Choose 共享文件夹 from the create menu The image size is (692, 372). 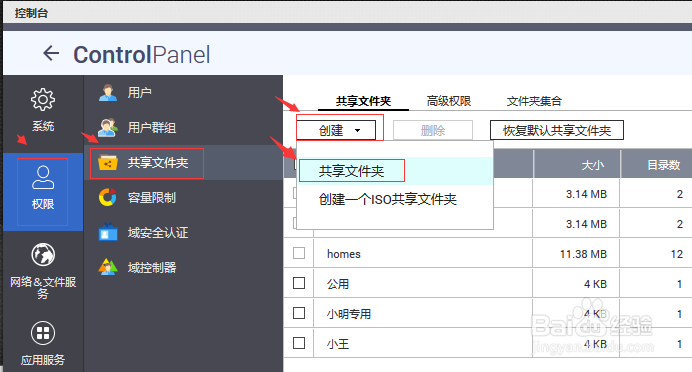coord(352,171)
